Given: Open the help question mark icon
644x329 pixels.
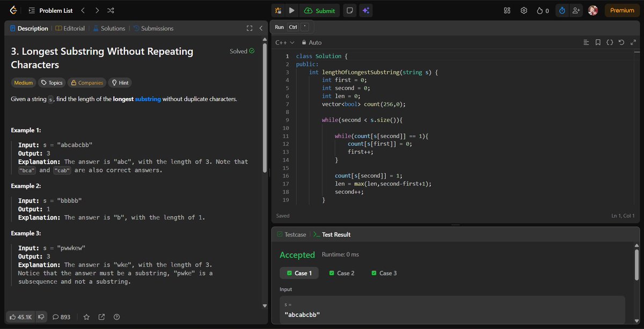Looking at the screenshot, I should point(116,317).
